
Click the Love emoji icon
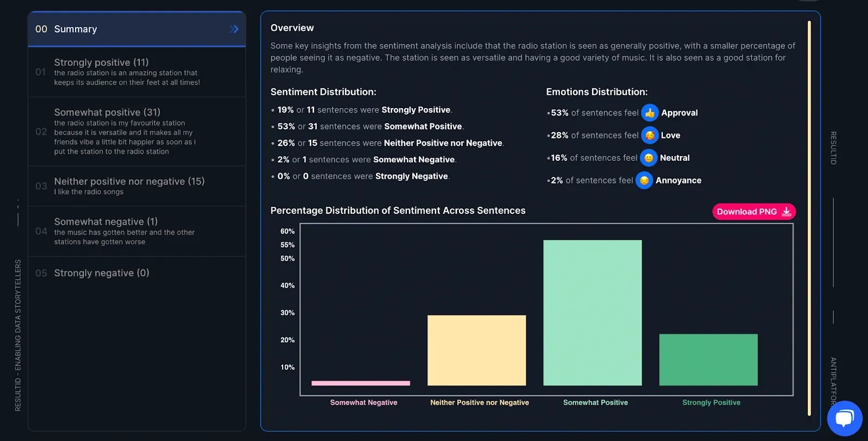click(x=649, y=135)
